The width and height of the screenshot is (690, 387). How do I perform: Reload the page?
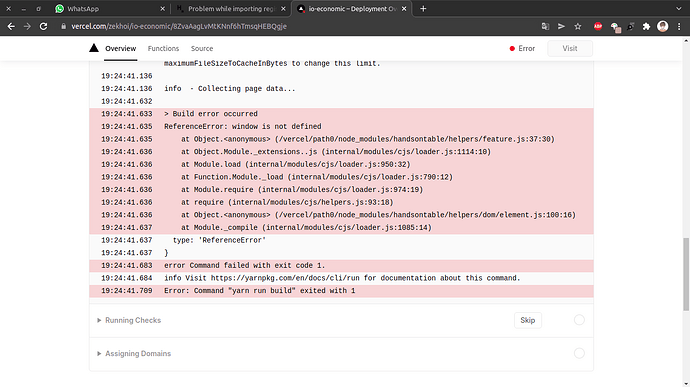click(43, 26)
